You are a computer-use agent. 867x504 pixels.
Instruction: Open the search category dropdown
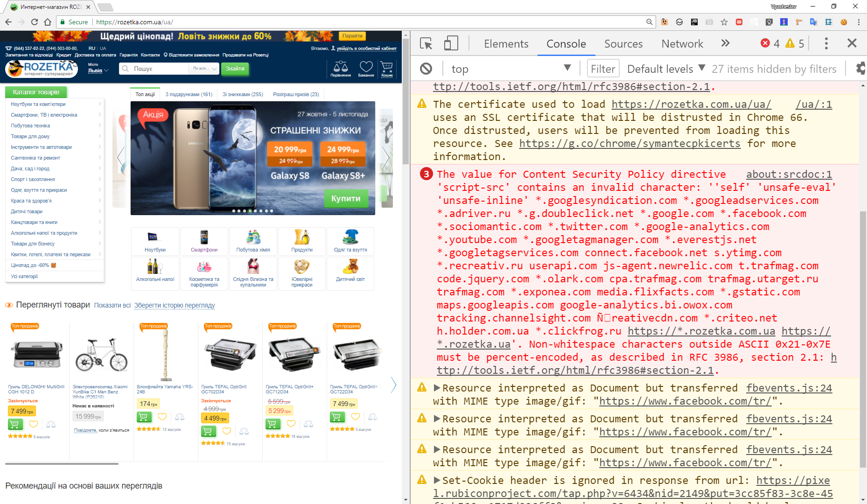(204, 69)
